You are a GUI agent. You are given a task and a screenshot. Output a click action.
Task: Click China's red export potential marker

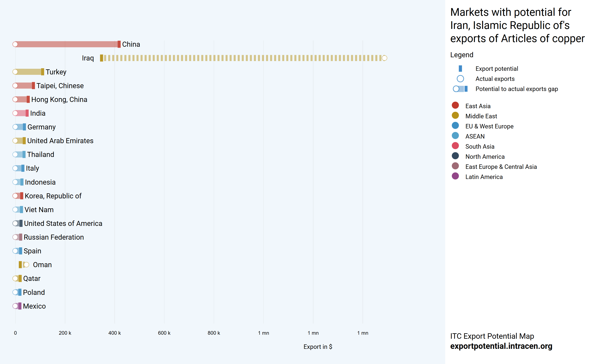[x=119, y=44]
